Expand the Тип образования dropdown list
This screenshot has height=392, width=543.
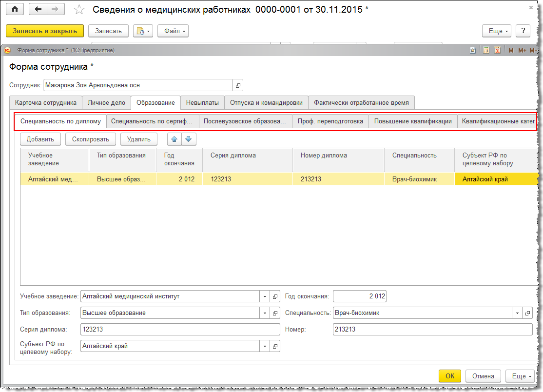[265, 313]
